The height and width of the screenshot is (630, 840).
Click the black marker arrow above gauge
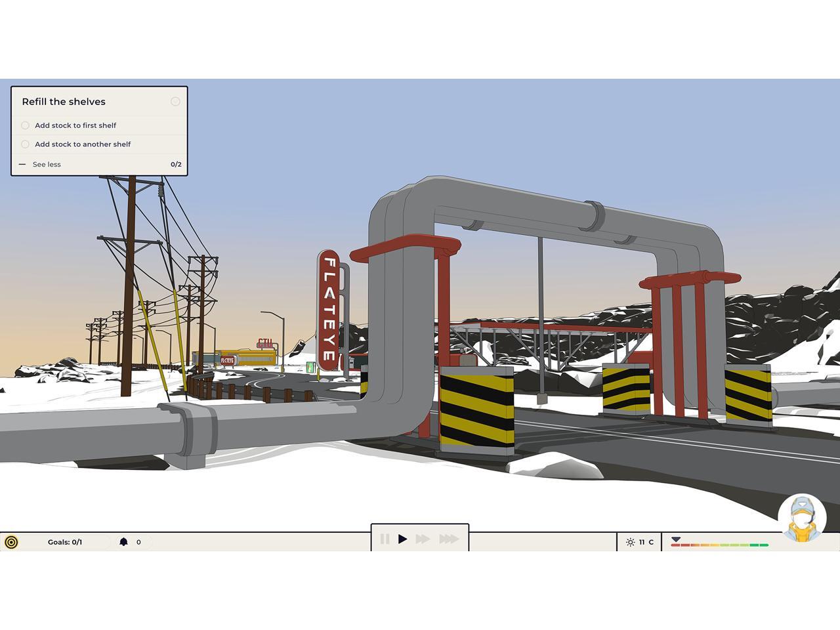pos(676,539)
